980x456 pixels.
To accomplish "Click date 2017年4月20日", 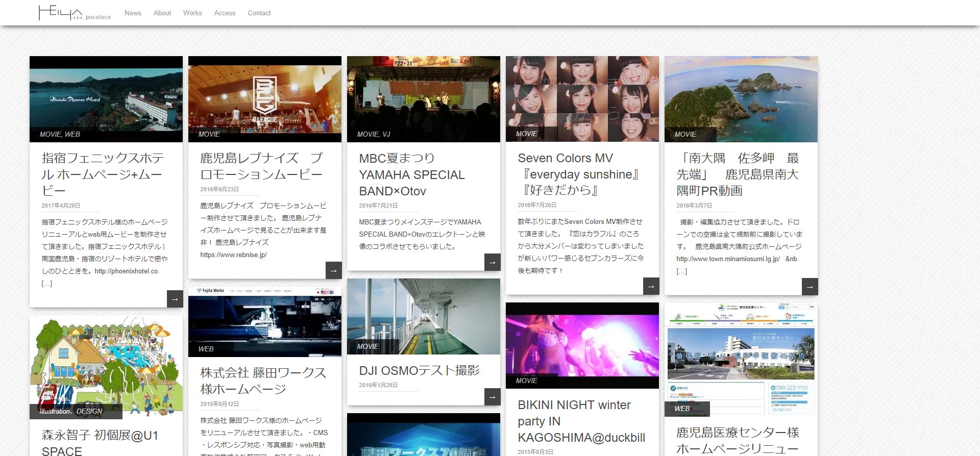I will (61, 206).
